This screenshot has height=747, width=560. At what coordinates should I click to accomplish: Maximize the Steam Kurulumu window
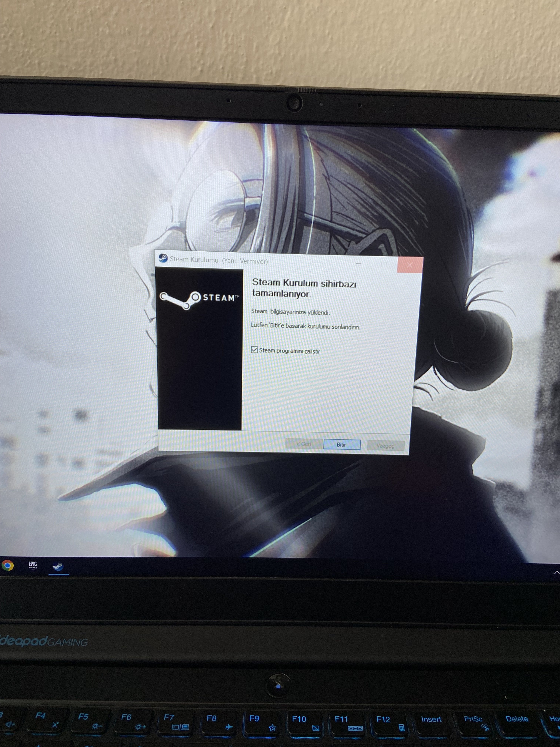(384, 264)
